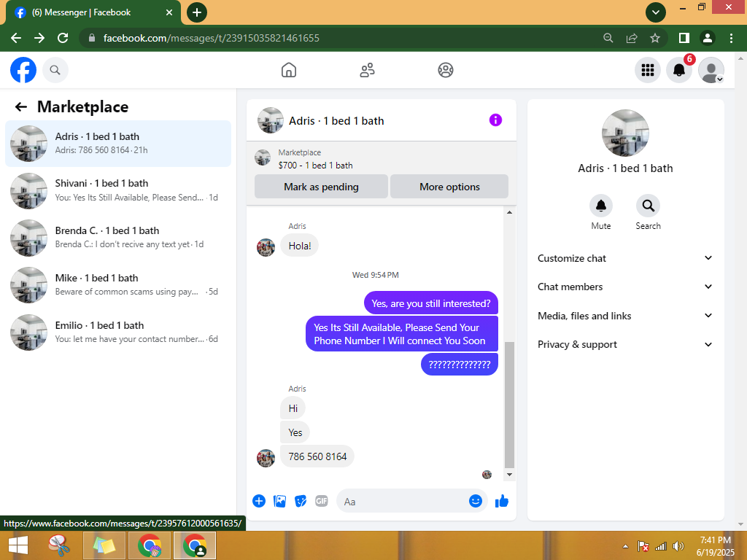This screenshot has height=560, width=747.
Task: Send a thumbs up like
Action: 502,501
